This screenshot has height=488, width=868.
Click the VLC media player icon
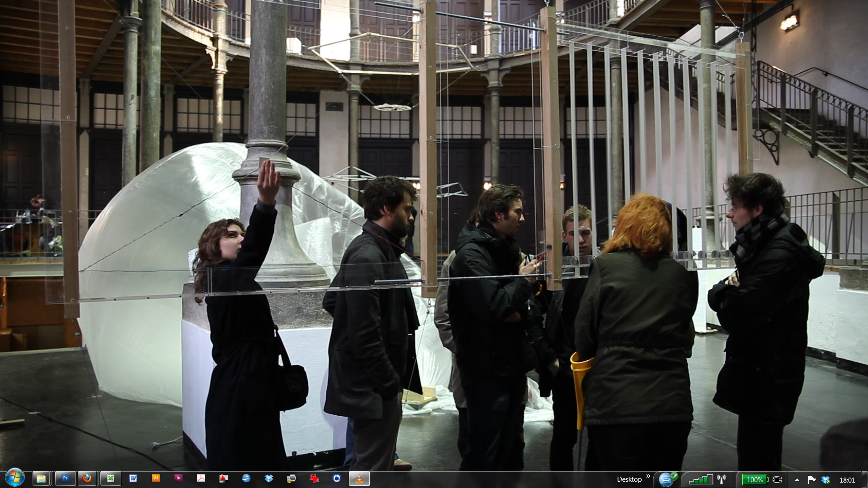(359, 479)
